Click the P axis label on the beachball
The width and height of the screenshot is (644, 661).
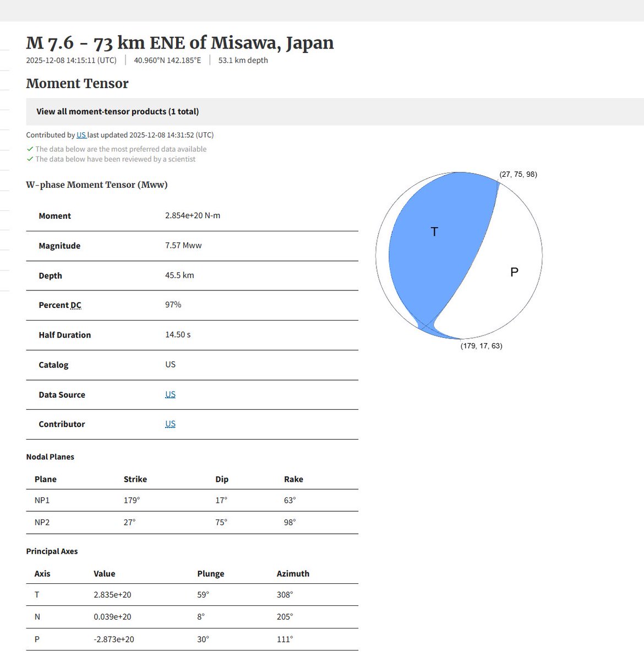point(514,272)
